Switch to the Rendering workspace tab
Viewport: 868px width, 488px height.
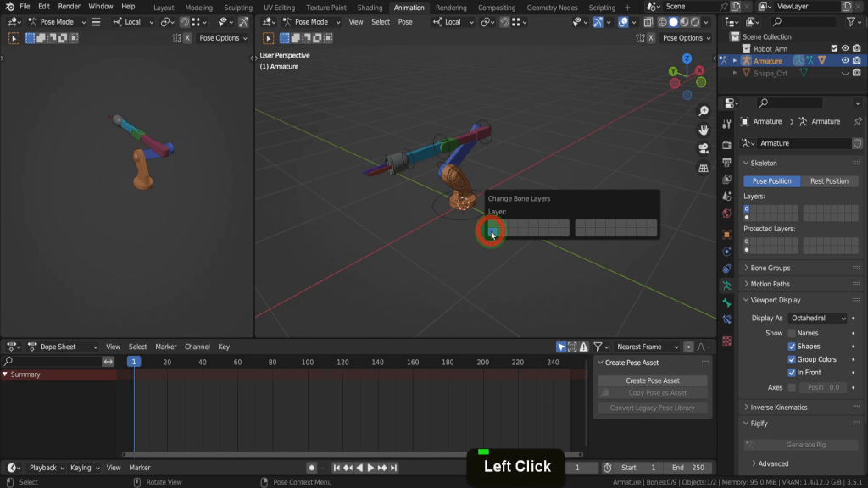(451, 8)
